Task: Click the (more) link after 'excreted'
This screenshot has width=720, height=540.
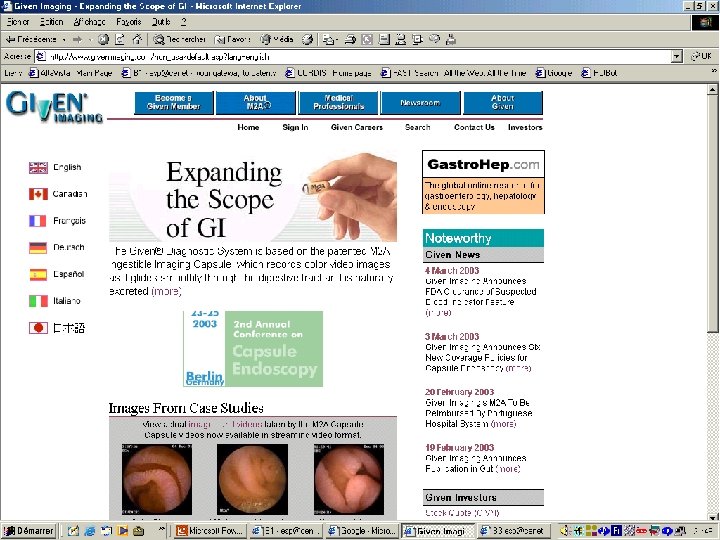Action: tap(166, 291)
